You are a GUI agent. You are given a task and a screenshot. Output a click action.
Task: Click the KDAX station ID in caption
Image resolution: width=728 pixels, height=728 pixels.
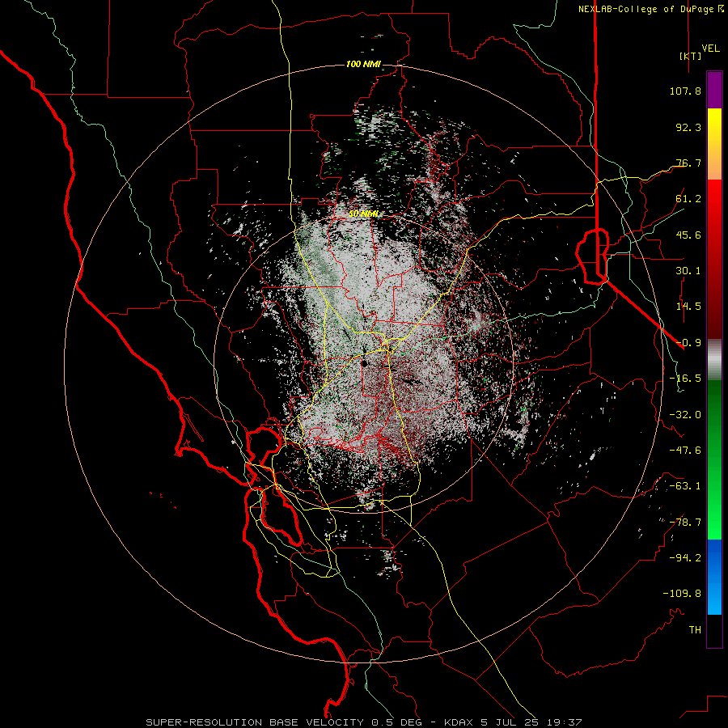click(459, 722)
